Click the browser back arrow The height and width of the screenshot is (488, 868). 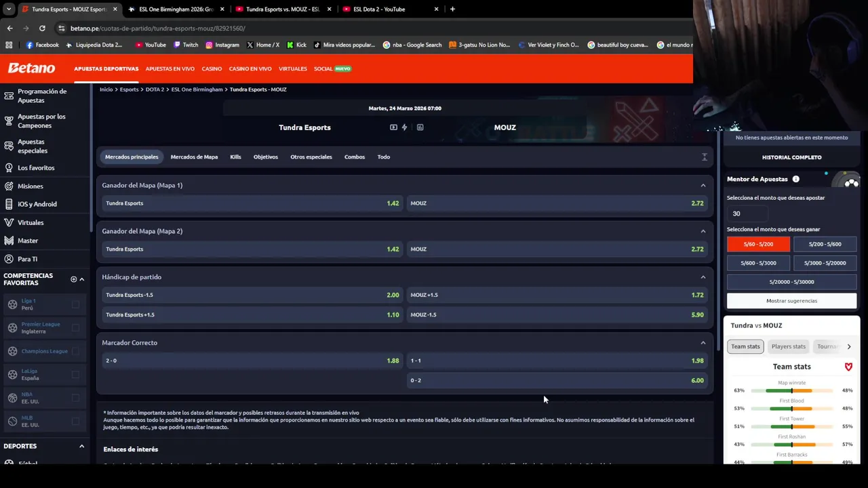pyautogui.click(x=9, y=28)
